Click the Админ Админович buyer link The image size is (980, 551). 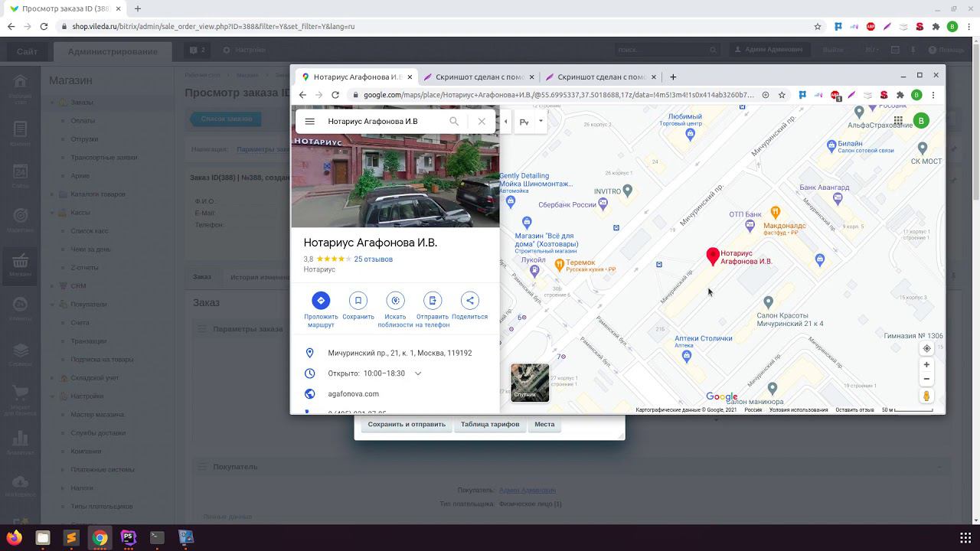click(528, 490)
